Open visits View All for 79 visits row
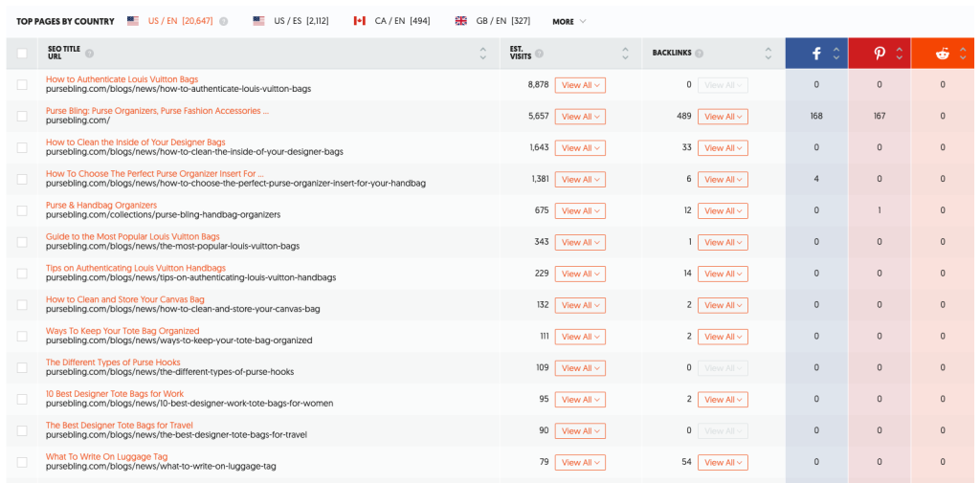Screen dimensions: 980x483 (x=580, y=462)
